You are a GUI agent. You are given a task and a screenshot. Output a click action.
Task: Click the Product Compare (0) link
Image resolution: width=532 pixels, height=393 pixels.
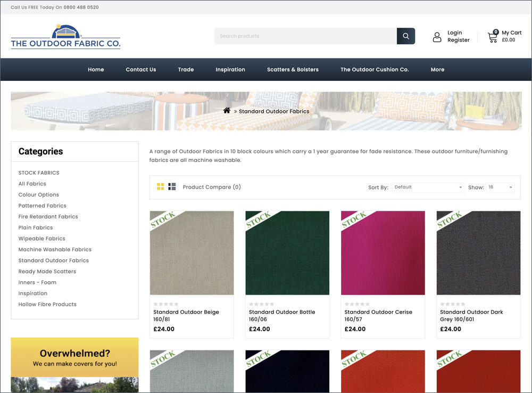212,187
